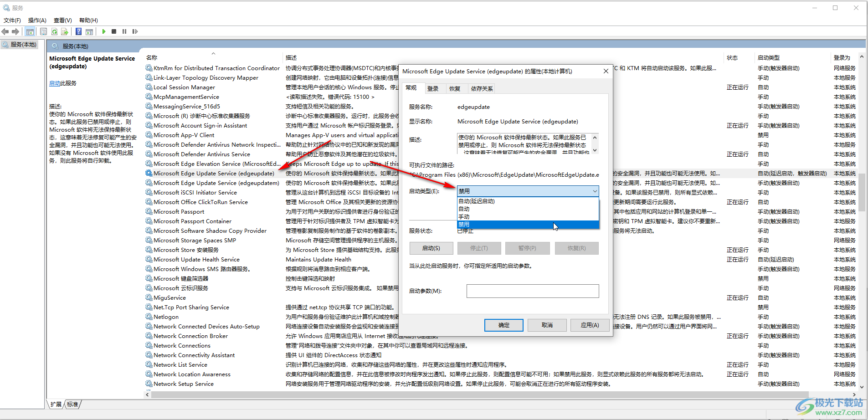Click the 应用(A) button
The image size is (868, 420).
590,325
